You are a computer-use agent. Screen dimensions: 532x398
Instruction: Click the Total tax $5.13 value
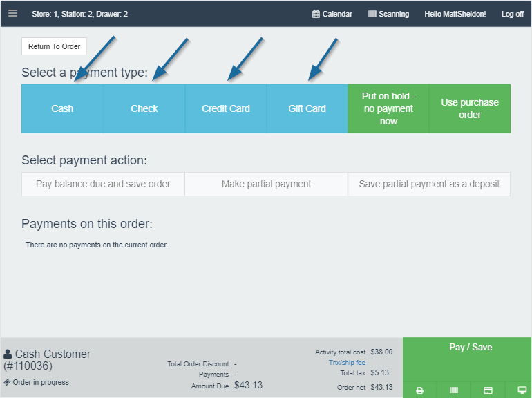pyautogui.click(x=380, y=372)
